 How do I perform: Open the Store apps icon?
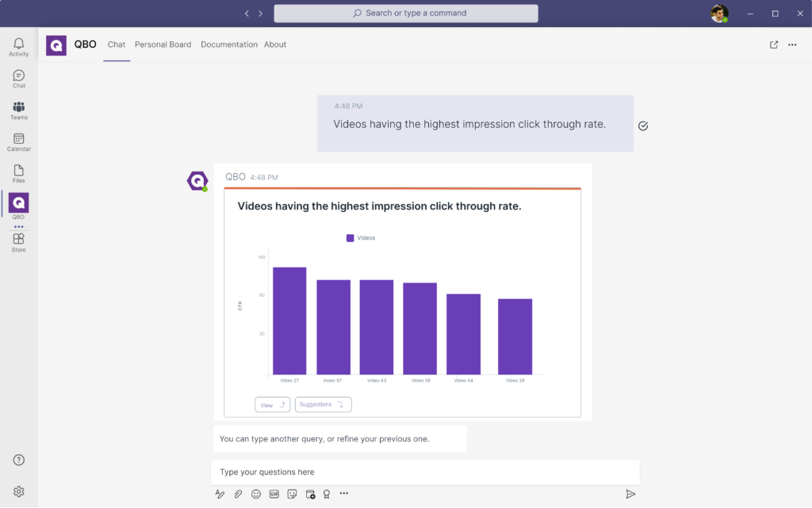(18, 242)
